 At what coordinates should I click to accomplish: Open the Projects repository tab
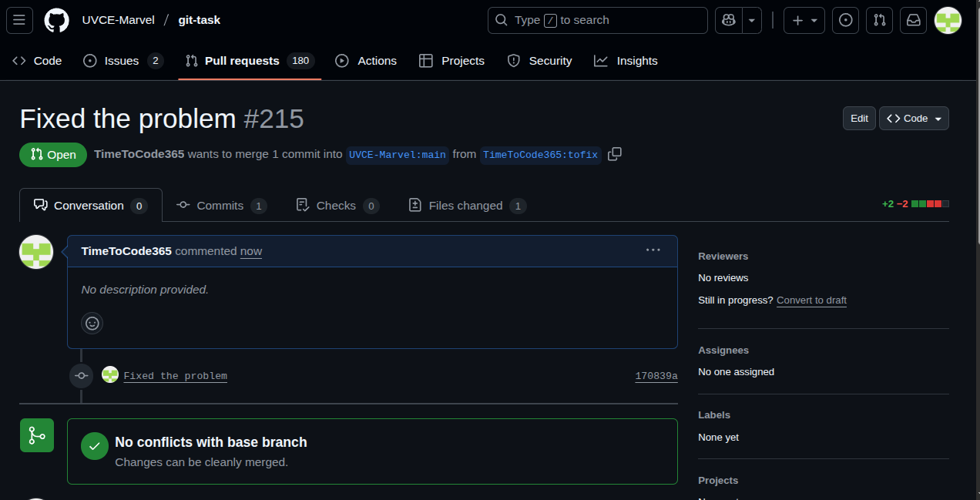[451, 61]
